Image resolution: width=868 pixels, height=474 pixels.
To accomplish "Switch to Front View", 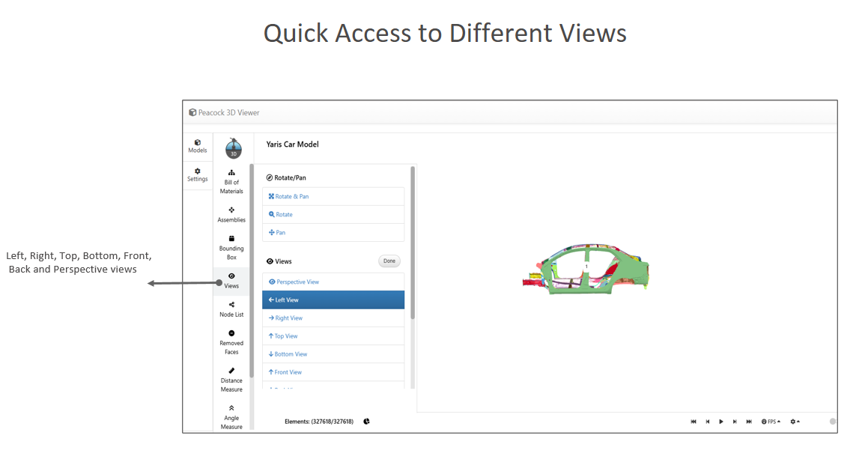I will click(333, 372).
